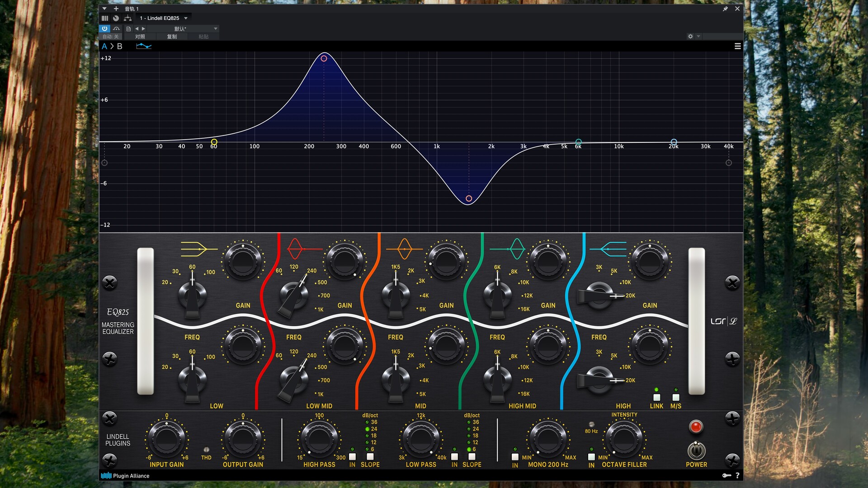
Task: Click the upper MID band GAIN knob
Action: point(446,261)
